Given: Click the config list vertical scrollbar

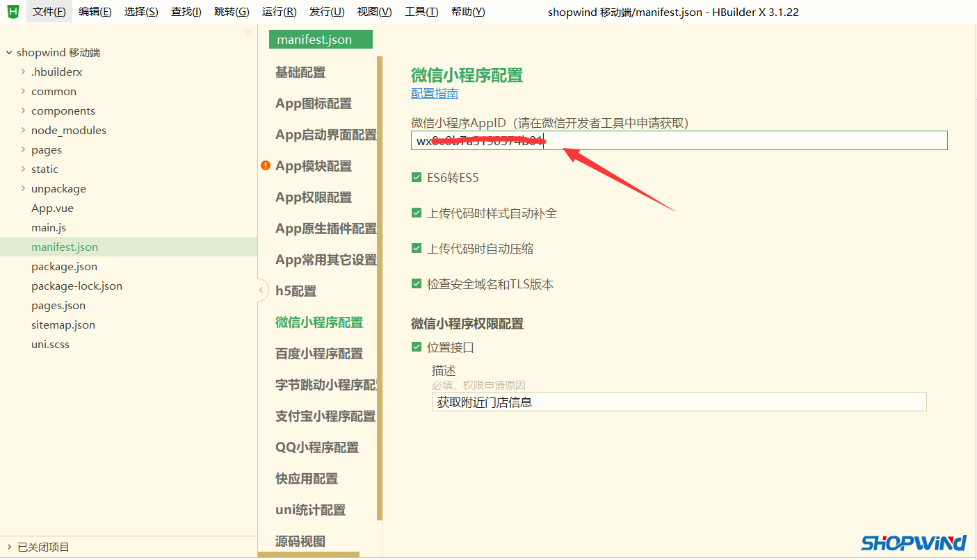Looking at the screenshot, I should 380,288.
